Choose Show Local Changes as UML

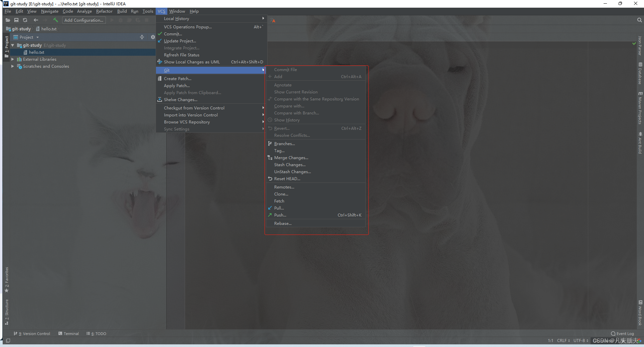[211, 62]
